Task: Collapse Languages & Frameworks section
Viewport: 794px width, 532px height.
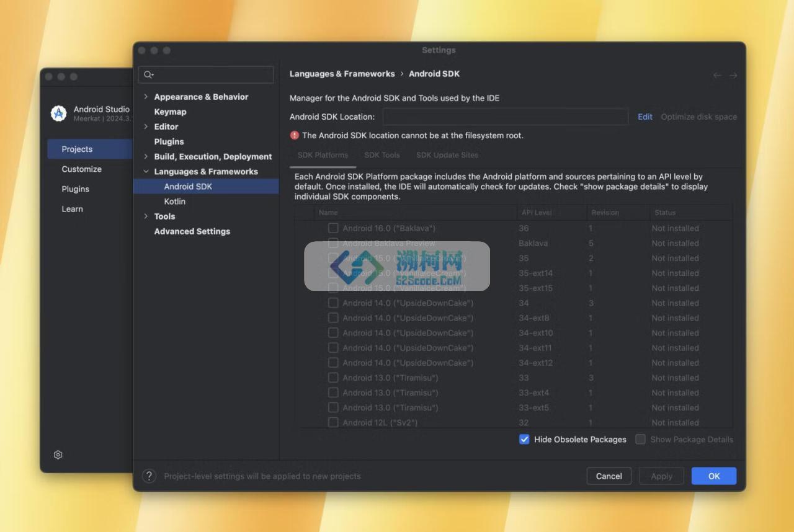Action: [x=146, y=171]
